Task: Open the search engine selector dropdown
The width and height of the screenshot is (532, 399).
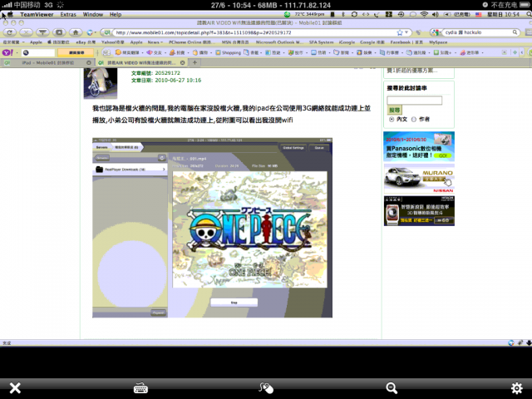Action: tap(436, 32)
